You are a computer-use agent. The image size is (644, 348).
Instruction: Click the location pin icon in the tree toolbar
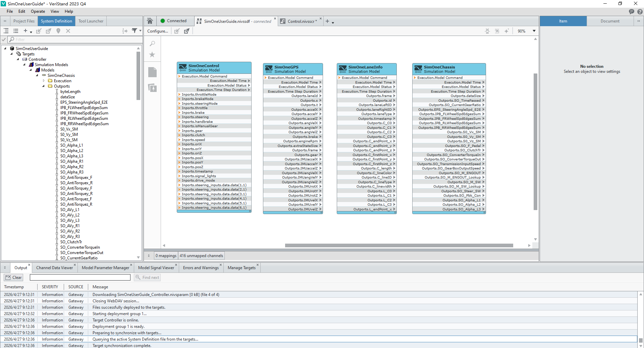[x=58, y=31]
